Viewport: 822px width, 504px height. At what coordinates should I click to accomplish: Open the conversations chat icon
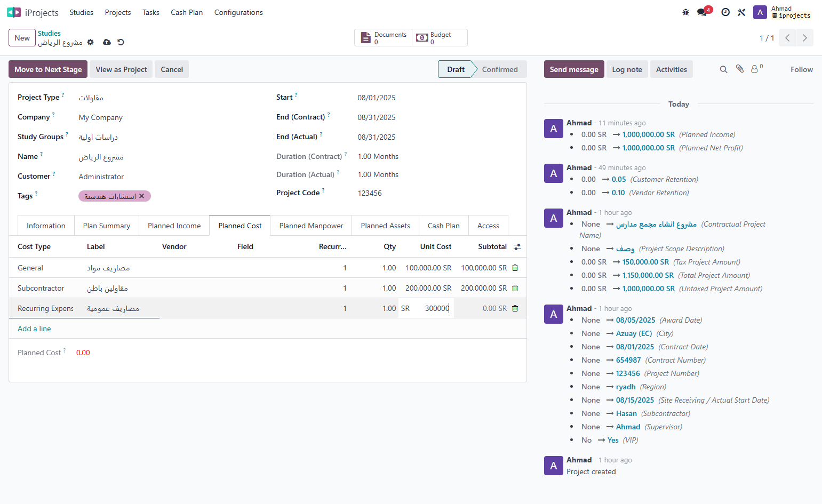click(x=702, y=12)
